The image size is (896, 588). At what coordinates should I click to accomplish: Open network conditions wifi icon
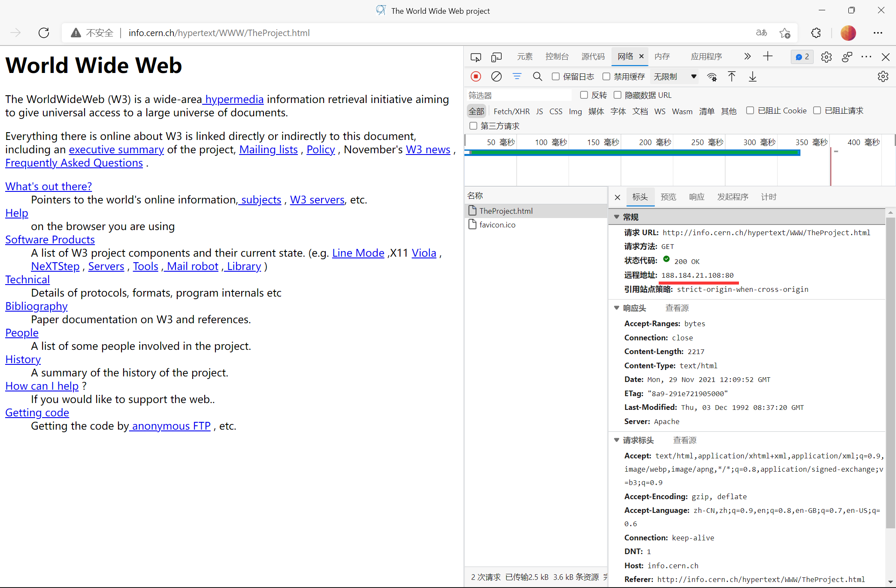pyautogui.click(x=711, y=76)
